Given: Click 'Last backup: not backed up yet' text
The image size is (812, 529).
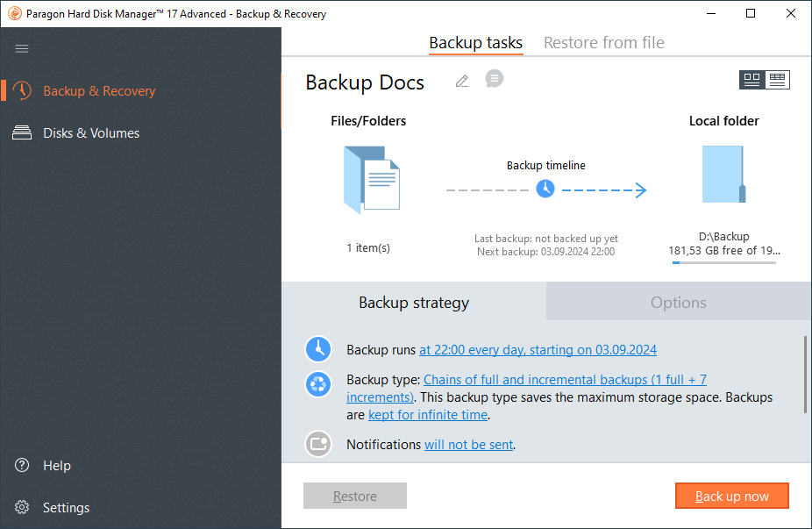Looking at the screenshot, I should (x=545, y=239).
